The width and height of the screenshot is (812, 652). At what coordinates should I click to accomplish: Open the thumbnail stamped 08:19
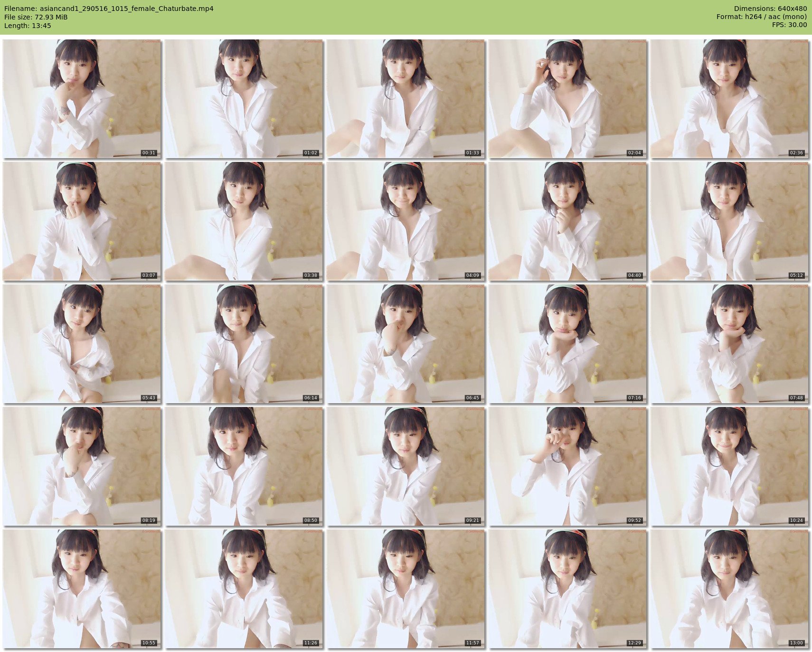[82, 466]
